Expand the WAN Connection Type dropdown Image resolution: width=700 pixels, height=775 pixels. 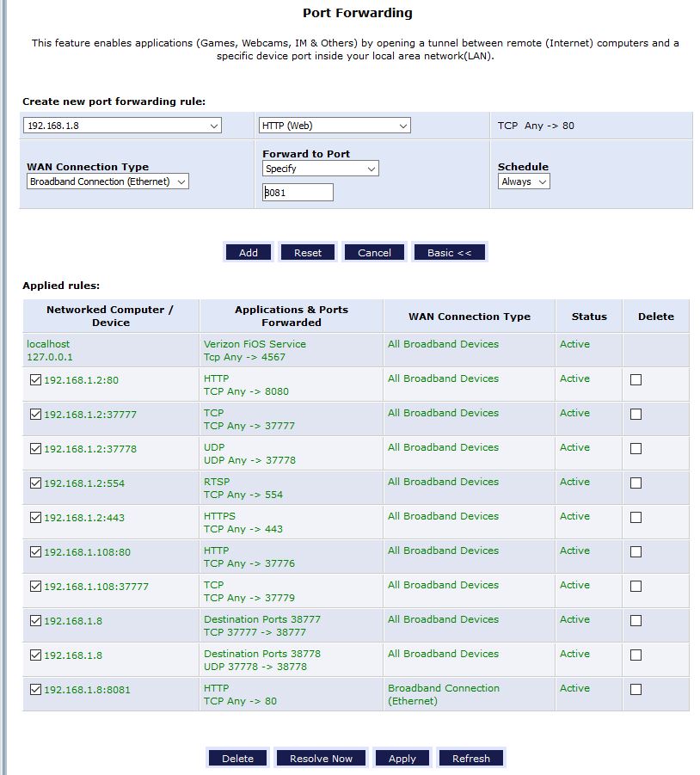click(107, 181)
